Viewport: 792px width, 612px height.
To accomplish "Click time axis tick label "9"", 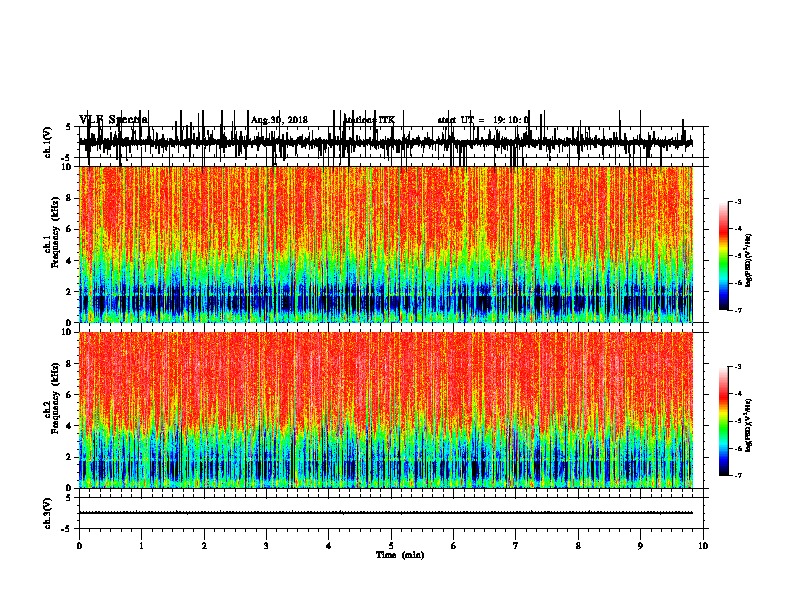I will [x=640, y=546].
